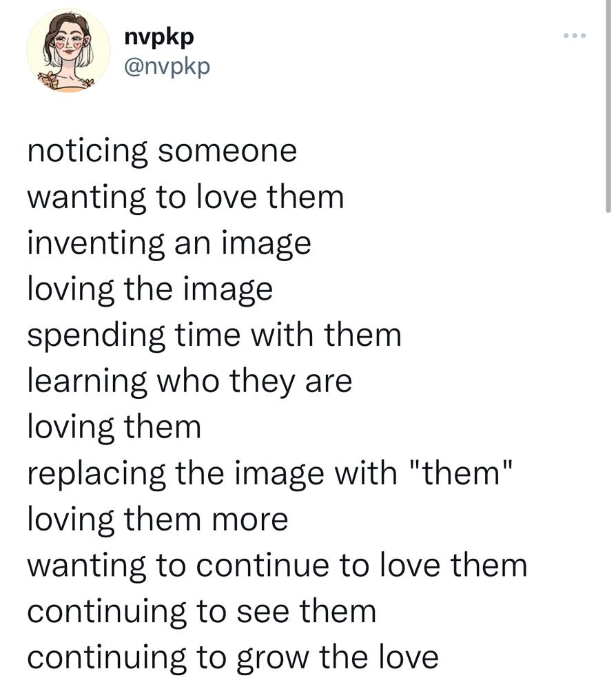Open the three-dot more options menu
This screenshot has height=689, width=616.
point(575,36)
